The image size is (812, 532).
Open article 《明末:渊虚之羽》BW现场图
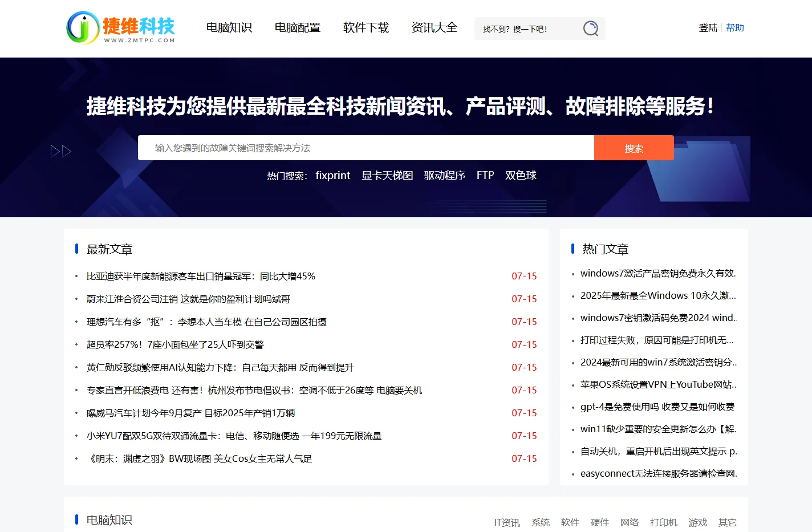(x=199, y=458)
